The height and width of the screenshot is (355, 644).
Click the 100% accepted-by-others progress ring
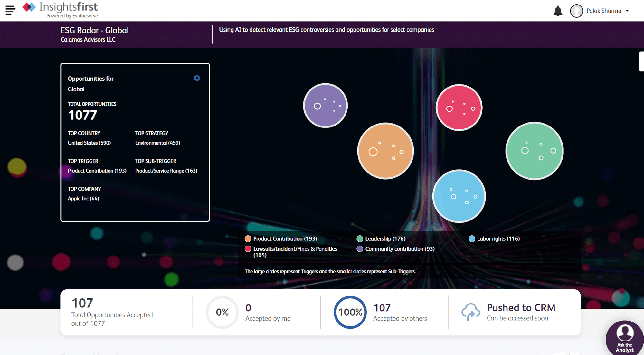tap(350, 312)
